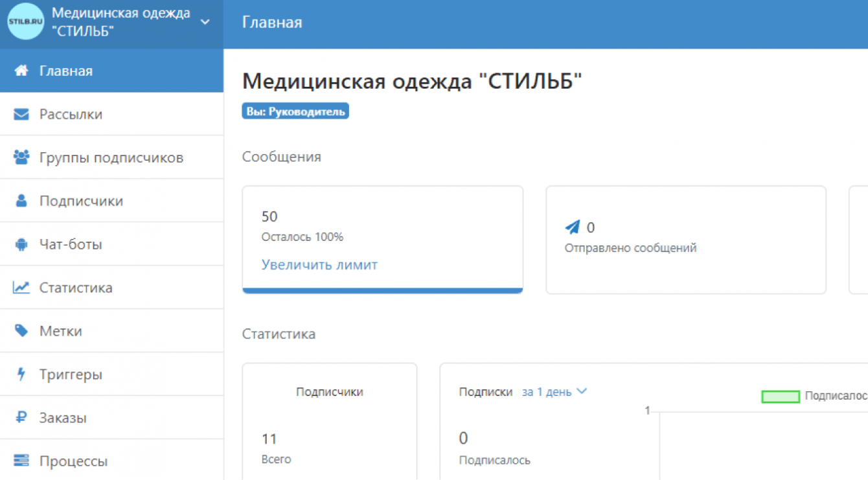The width and height of the screenshot is (868, 480).
Task: Click the chart y-axis value 1
Action: click(x=648, y=411)
